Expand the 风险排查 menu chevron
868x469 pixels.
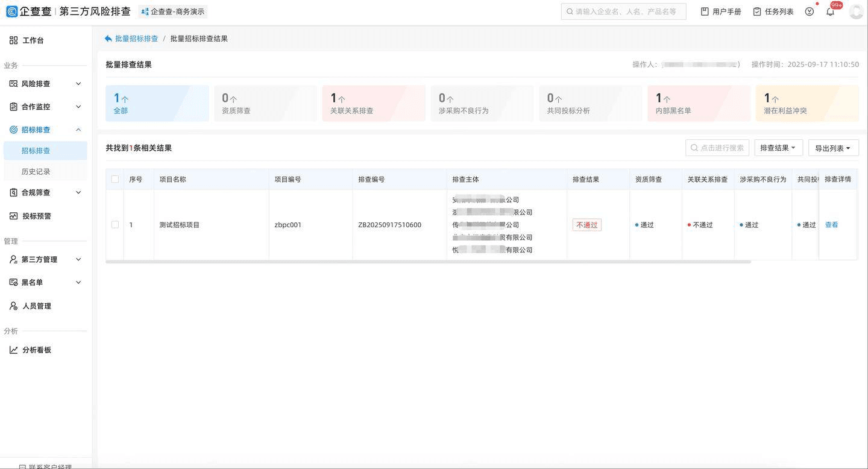coord(78,84)
